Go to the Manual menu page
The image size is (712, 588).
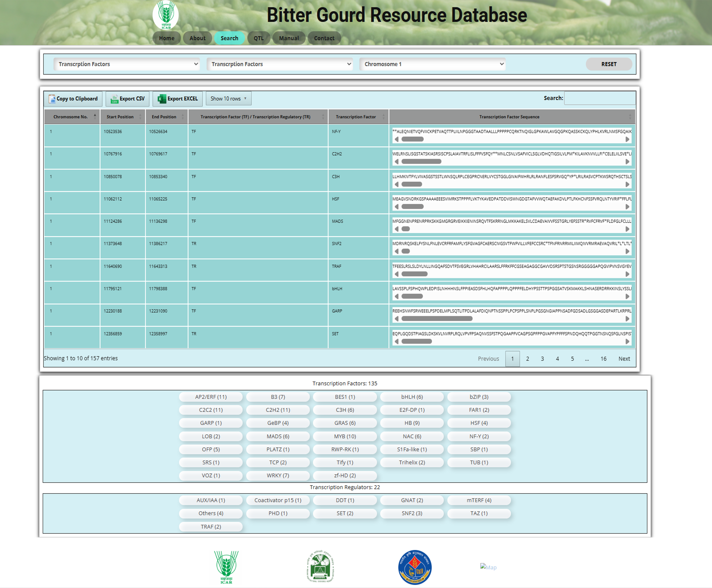[289, 38]
